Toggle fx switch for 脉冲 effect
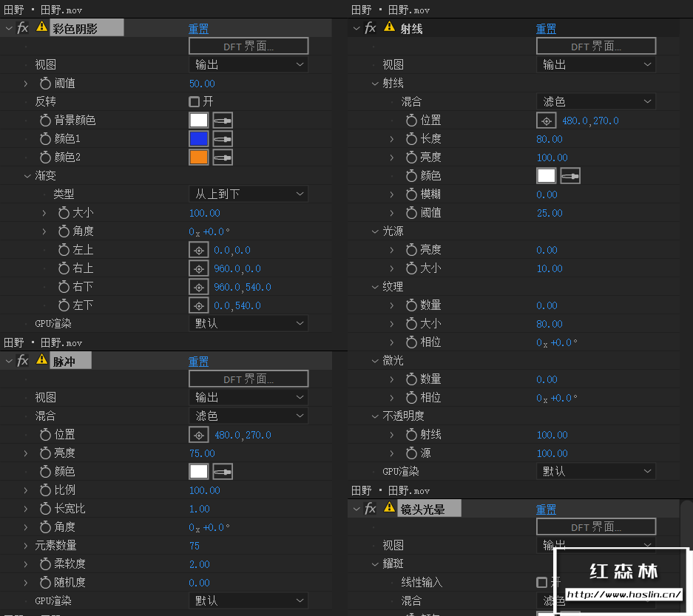Screen dimensions: 693x616 22,361
